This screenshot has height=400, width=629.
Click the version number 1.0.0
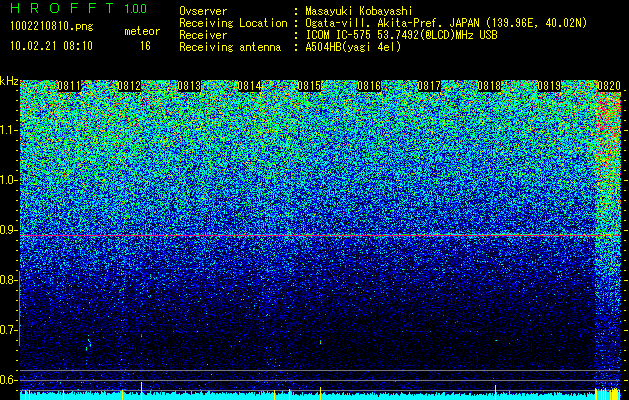pos(136,9)
